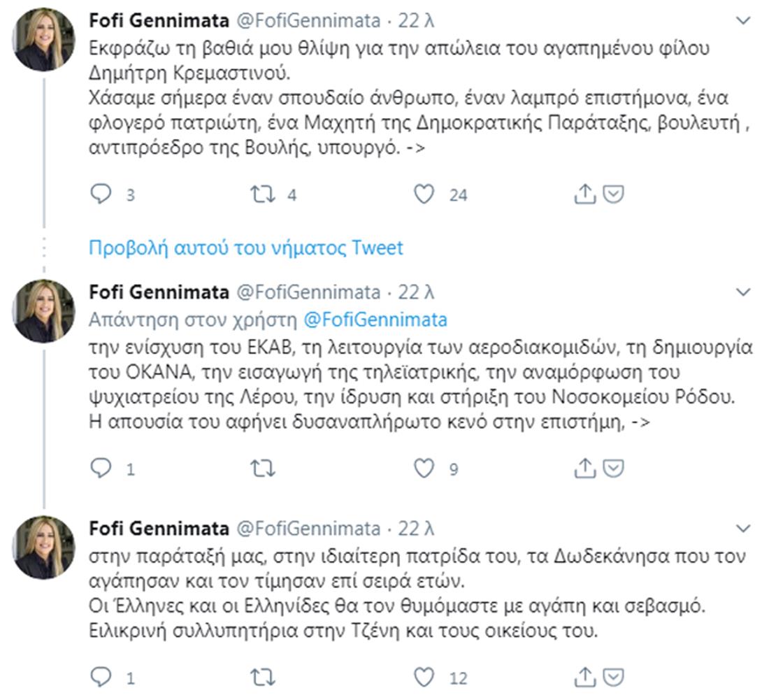Open the first tweet's chevron menu
769x700 pixels.
point(745,21)
